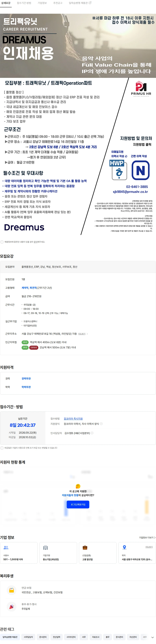Click the 학력무관 link

(26, 387)
